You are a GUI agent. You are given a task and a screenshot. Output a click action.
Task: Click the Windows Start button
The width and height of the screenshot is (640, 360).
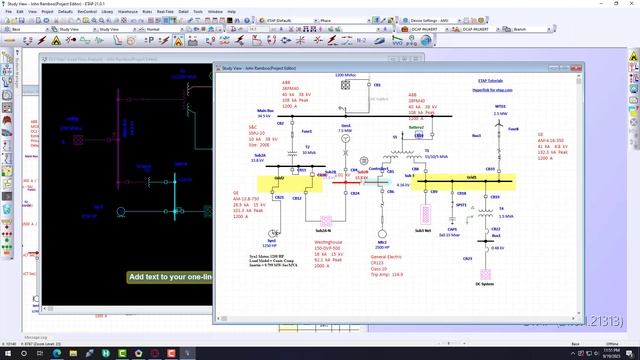click(x=7, y=353)
